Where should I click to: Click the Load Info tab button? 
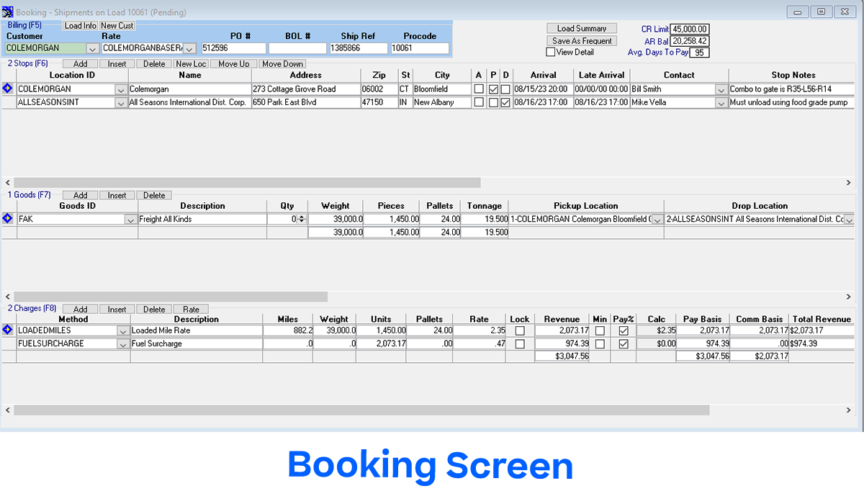(x=80, y=26)
